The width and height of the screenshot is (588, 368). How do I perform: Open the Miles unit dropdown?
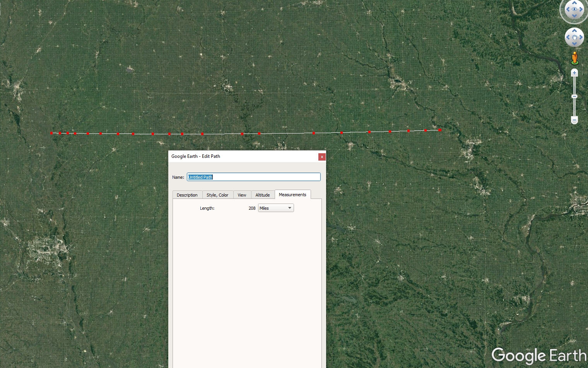tap(276, 208)
